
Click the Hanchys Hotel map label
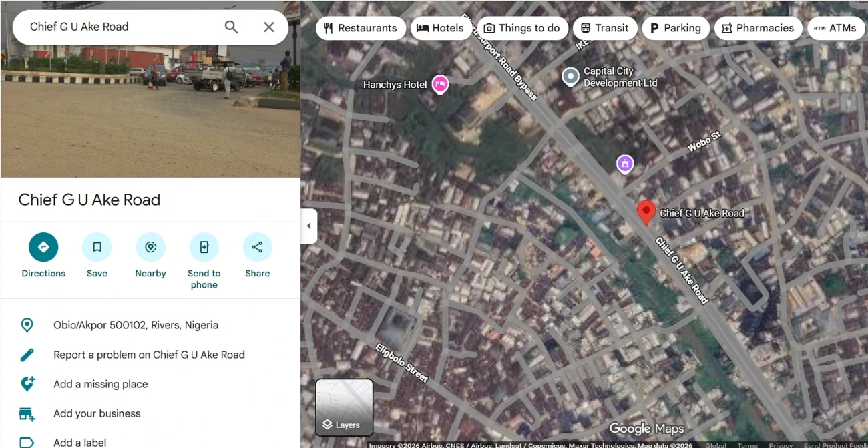[395, 85]
